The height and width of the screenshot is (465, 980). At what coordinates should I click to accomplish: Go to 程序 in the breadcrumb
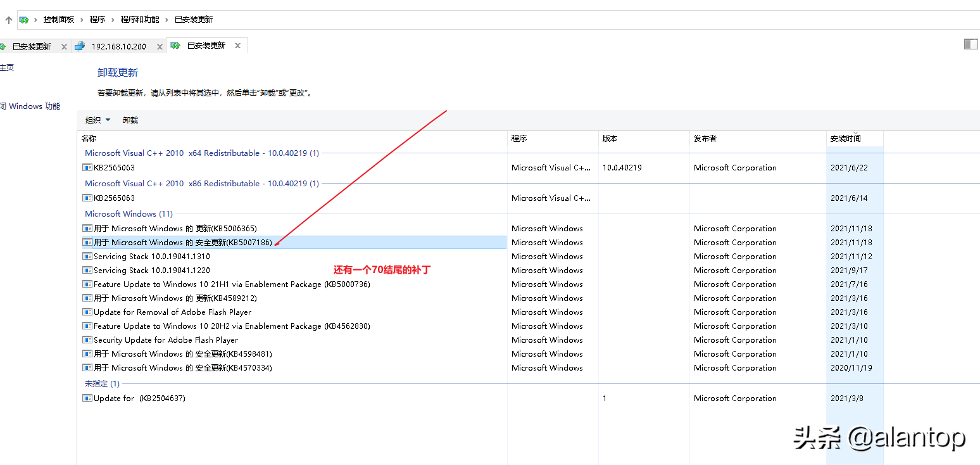97,20
